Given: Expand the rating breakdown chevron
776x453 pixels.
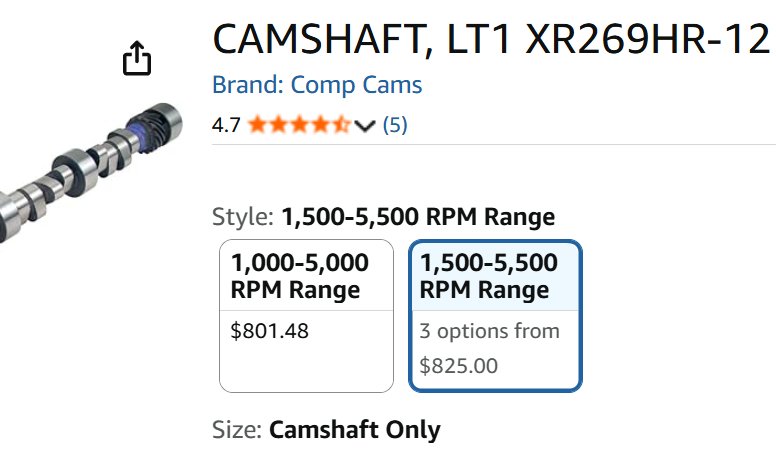Looking at the screenshot, I should 364,126.
